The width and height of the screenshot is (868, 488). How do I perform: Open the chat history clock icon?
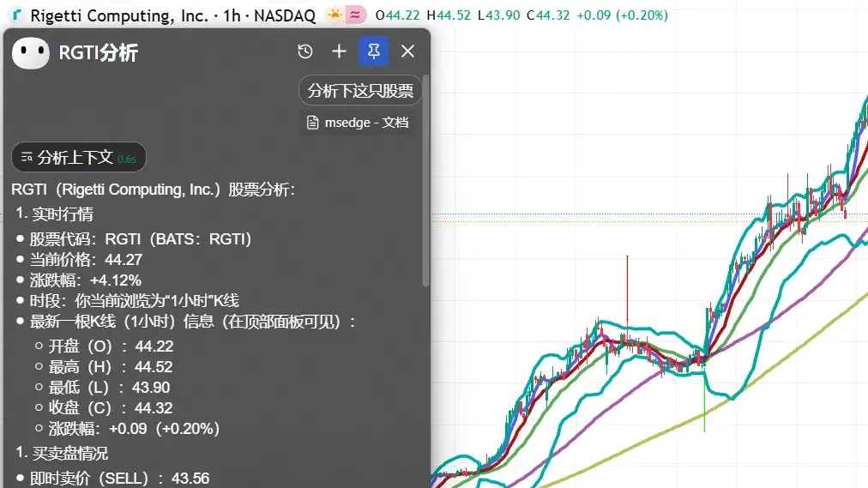[305, 51]
